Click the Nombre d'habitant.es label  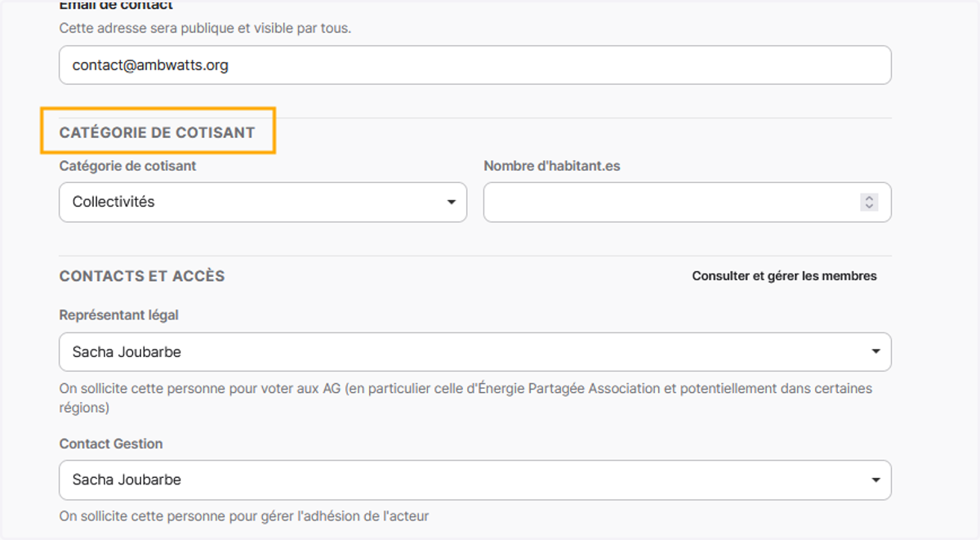tap(552, 166)
